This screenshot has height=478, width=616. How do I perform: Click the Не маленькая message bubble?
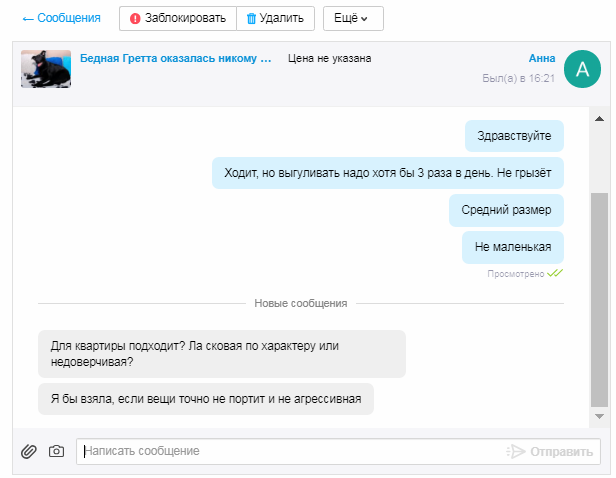(x=513, y=247)
